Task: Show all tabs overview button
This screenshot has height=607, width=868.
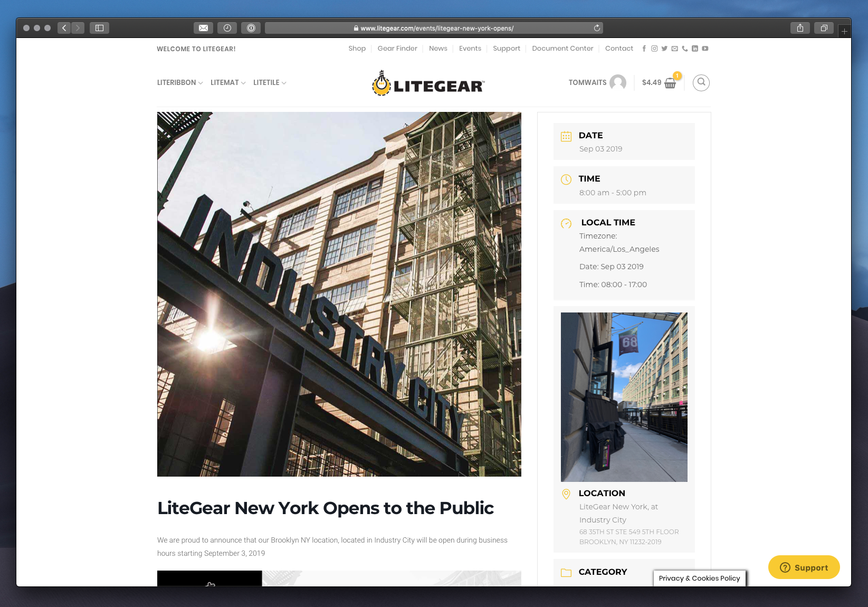Action: 824,28
